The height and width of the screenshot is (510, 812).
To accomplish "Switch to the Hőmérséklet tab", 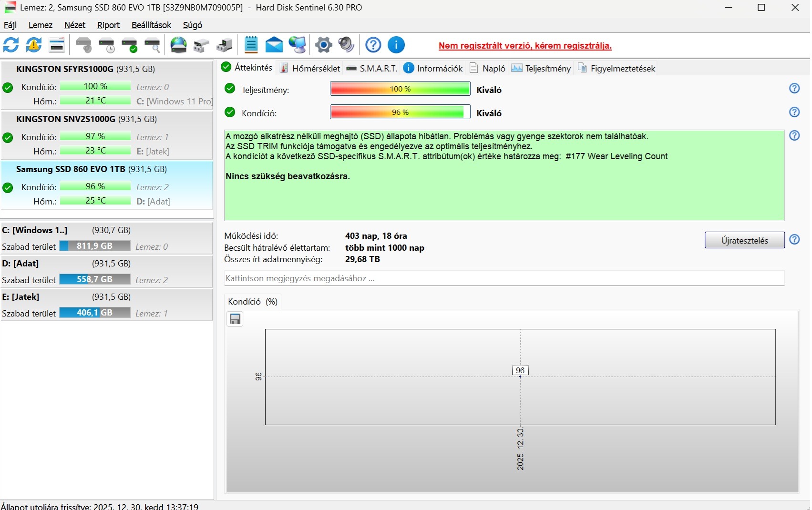I will coord(309,68).
